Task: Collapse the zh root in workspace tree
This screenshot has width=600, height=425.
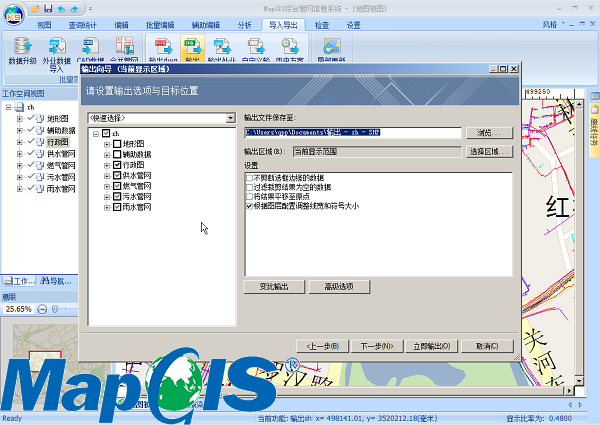Action: 8,107
